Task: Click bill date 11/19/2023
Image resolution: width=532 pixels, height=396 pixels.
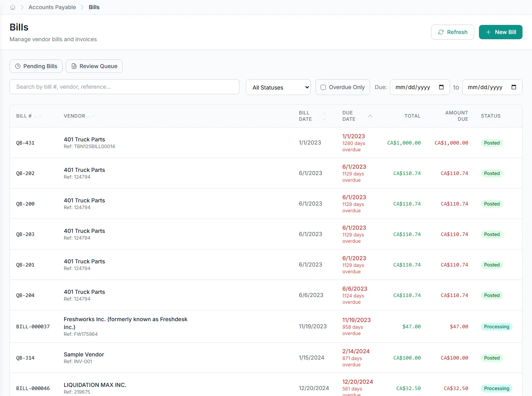Action: 313,326
